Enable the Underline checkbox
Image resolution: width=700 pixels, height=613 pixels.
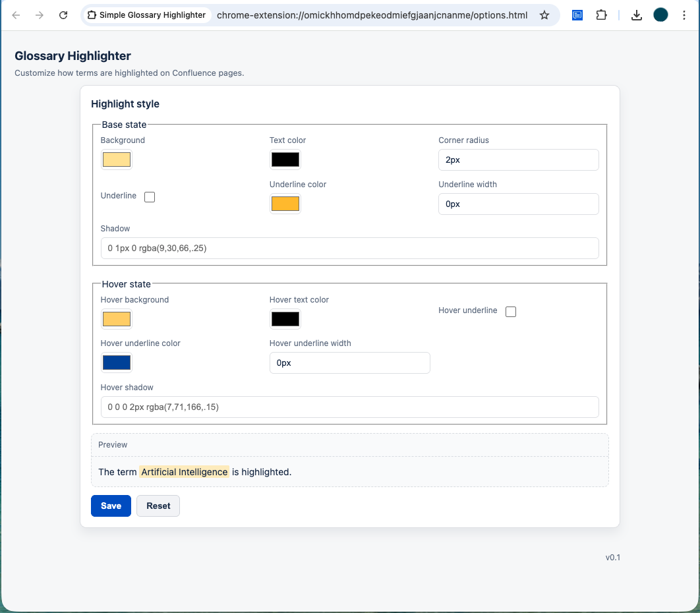150,196
